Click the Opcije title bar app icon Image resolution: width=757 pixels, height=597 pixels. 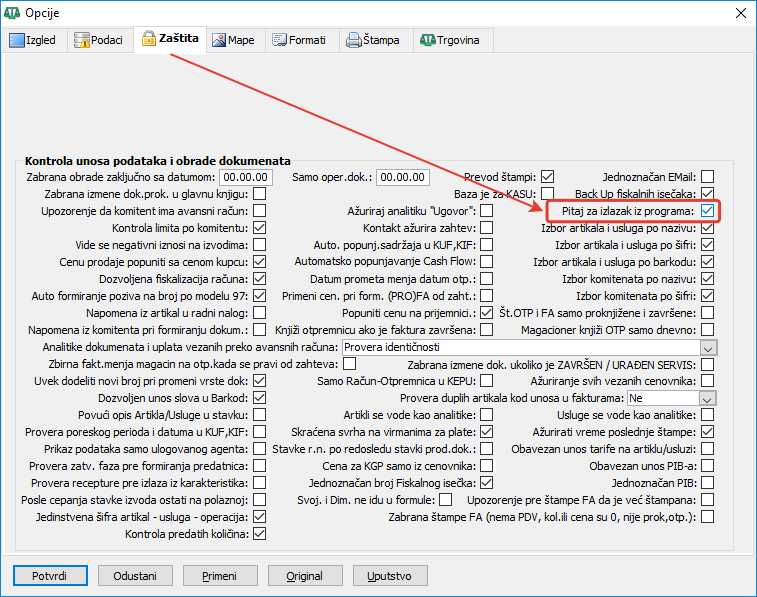coord(12,13)
